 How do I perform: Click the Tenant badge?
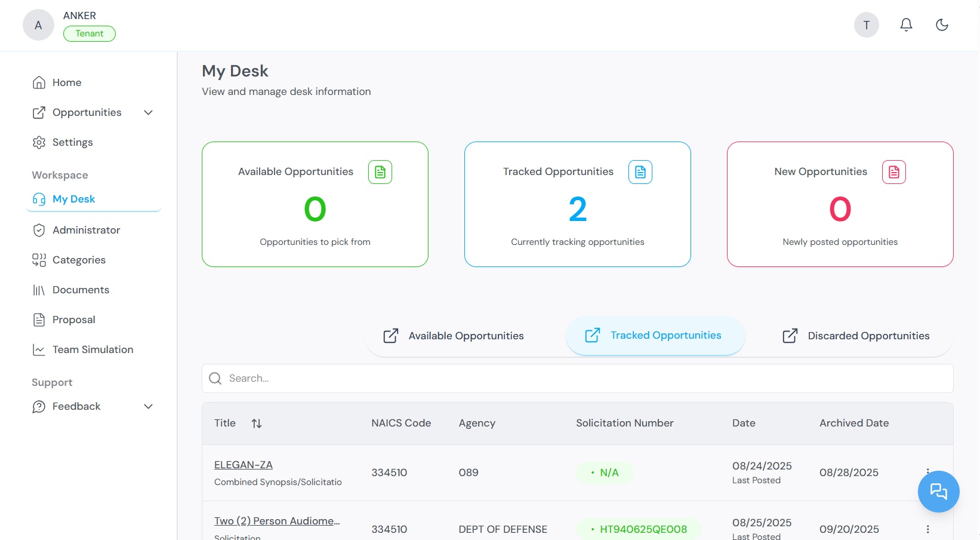[x=90, y=33]
